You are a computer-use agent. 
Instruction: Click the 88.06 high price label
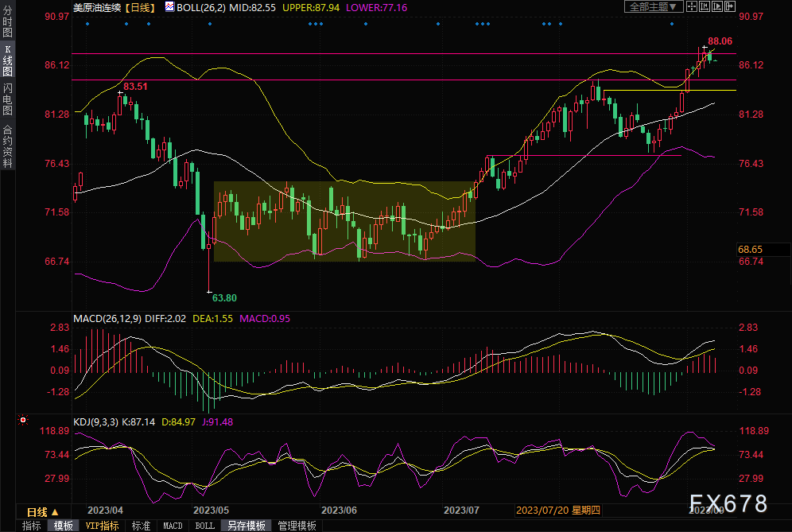coord(720,41)
